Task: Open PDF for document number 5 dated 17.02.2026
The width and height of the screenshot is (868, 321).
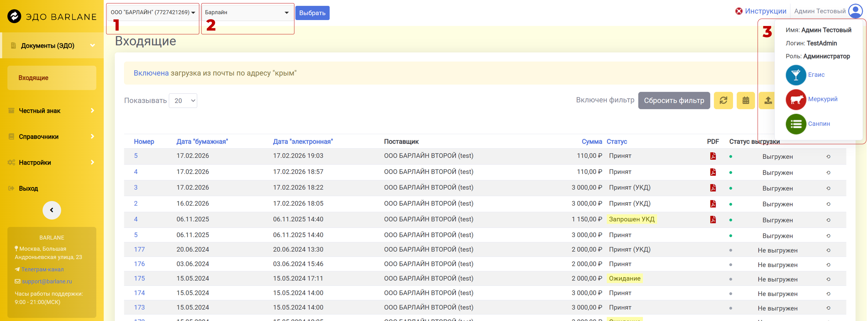Action: (x=713, y=156)
